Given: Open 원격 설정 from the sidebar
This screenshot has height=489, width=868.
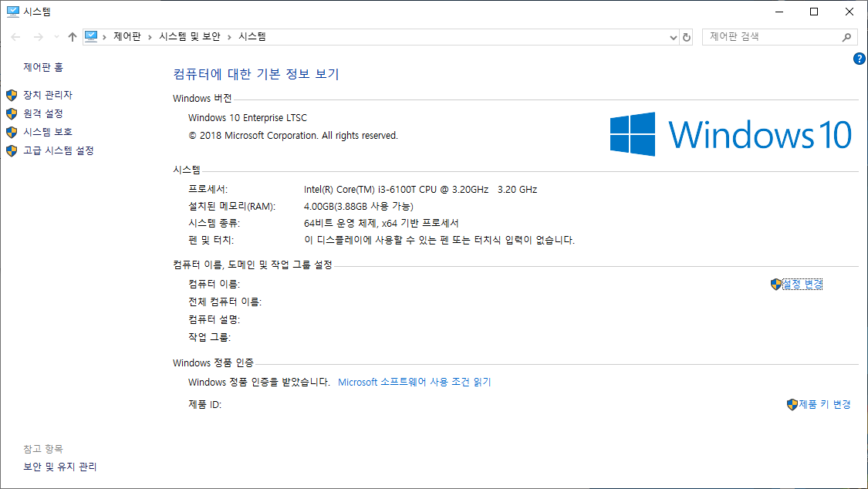Looking at the screenshot, I should [x=43, y=113].
